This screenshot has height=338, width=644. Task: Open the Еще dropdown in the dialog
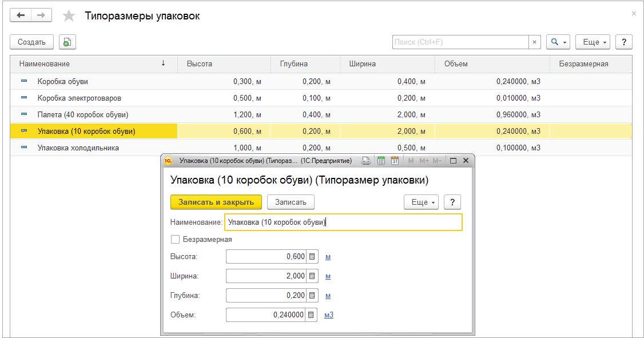click(x=421, y=202)
